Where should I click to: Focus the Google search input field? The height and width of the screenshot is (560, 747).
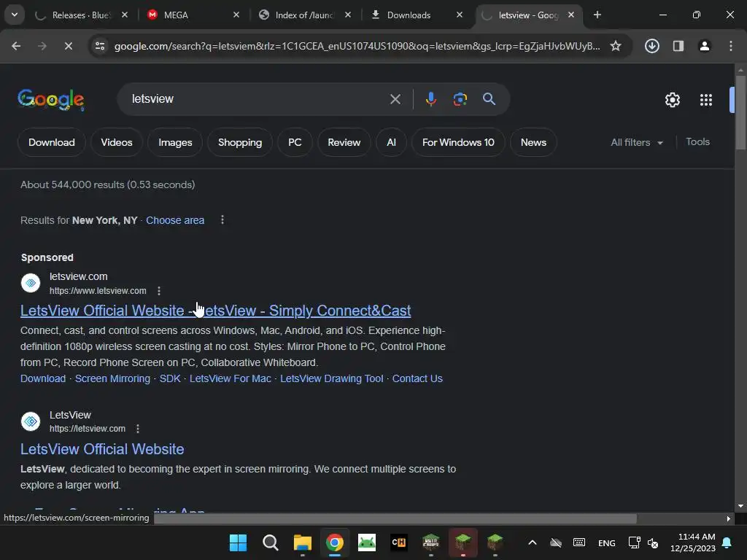[x=258, y=99]
